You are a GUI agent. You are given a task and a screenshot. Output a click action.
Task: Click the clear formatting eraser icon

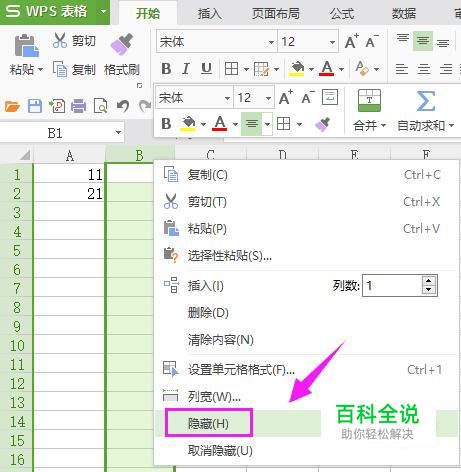[362, 68]
